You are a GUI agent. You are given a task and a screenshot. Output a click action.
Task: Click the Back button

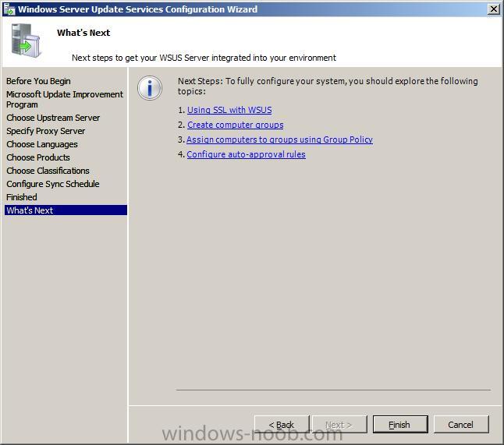tap(282, 425)
